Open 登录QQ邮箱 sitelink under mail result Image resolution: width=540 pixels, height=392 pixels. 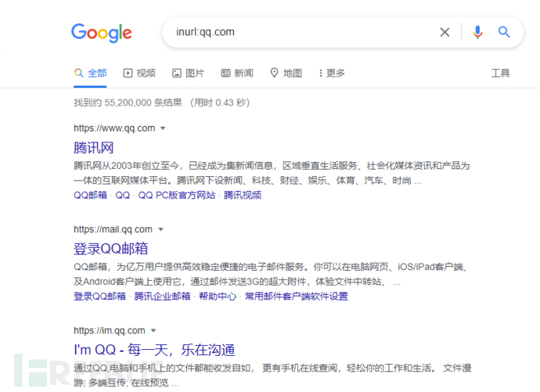point(99,297)
